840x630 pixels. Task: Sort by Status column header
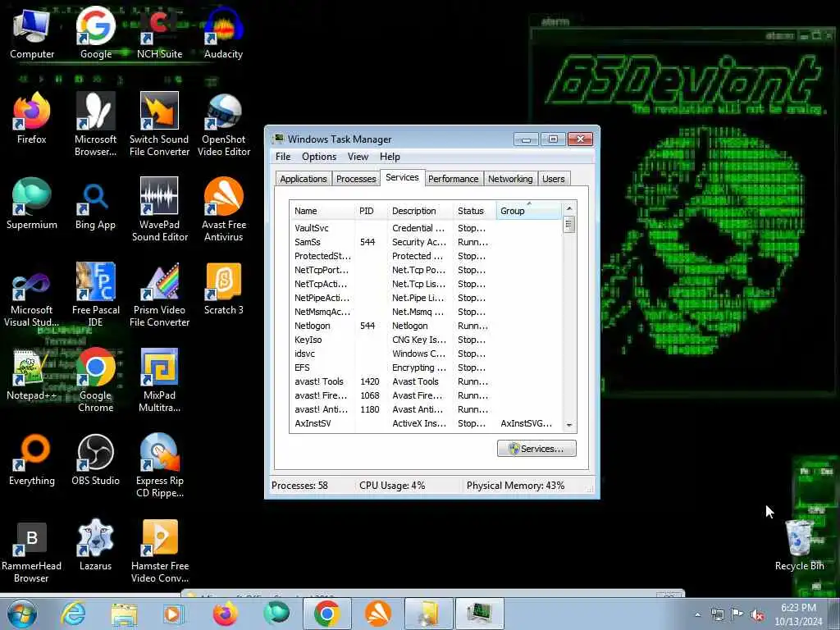pos(475,211)
